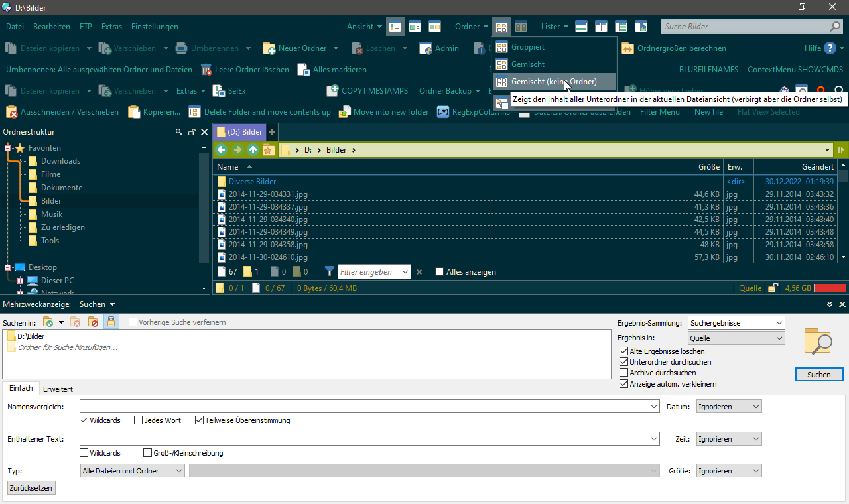
Task: Open the Ergebnis in dropdown
Action: [x=737, y=338]
